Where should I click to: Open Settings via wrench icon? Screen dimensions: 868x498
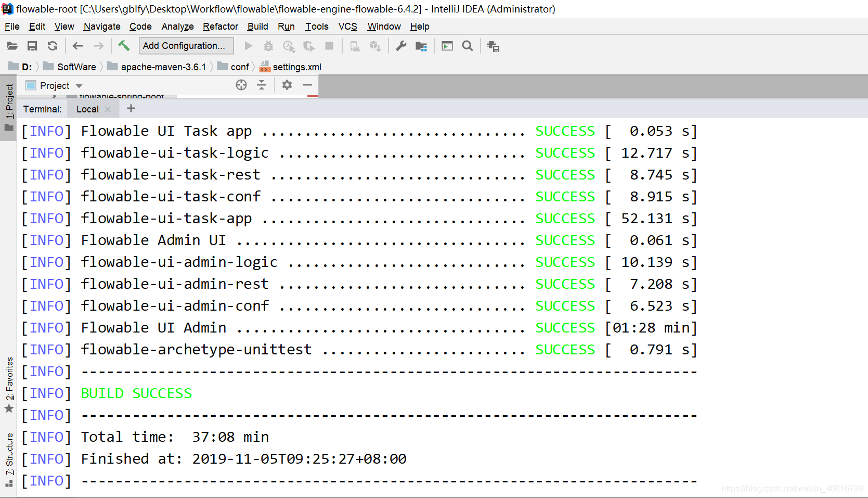[x=401, y=46]
